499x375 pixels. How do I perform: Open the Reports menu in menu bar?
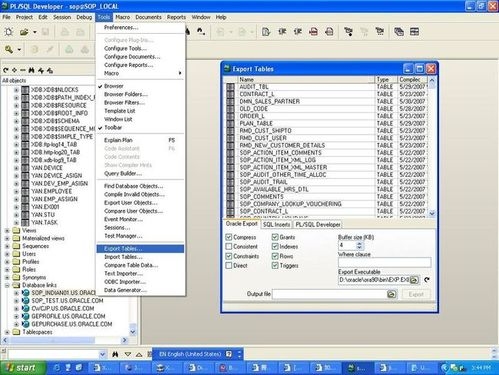(x=176, y=17)
